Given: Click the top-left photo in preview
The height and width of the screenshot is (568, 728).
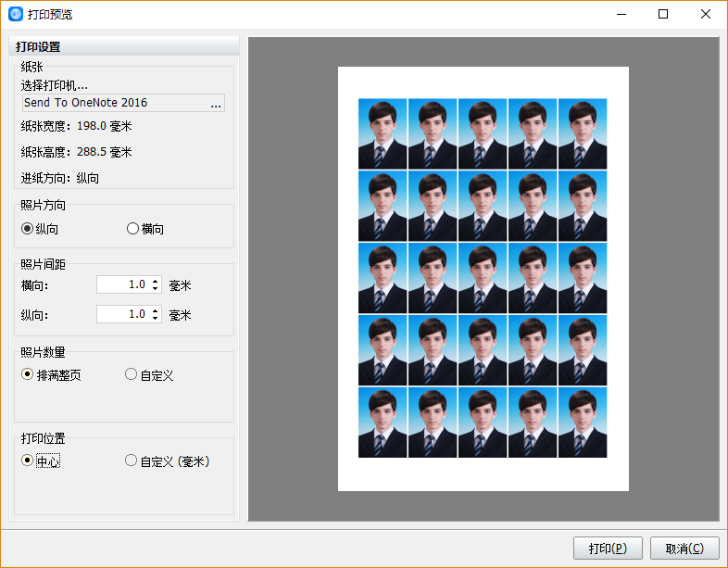Looking at the screenshot, I should pos(383,133).
